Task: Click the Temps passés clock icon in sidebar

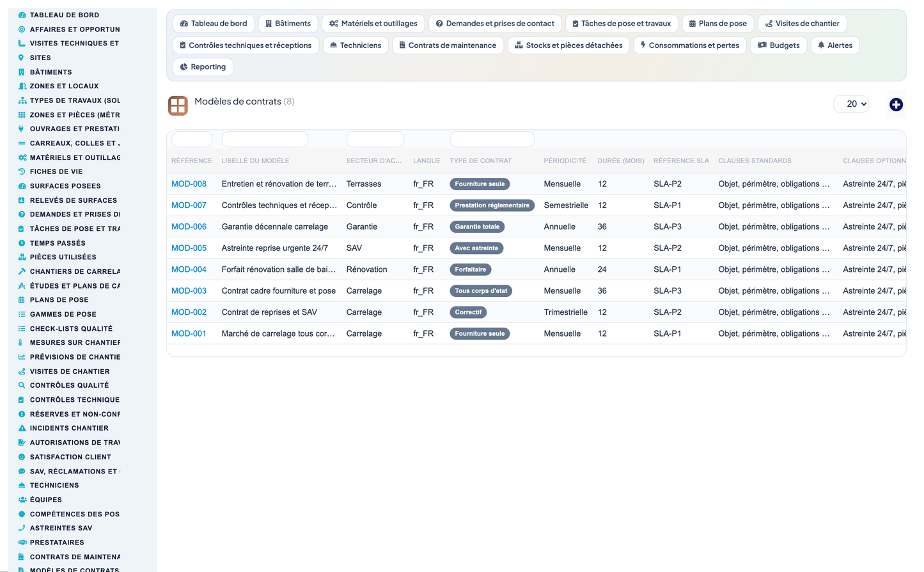Action: click(x=22, y=243)
